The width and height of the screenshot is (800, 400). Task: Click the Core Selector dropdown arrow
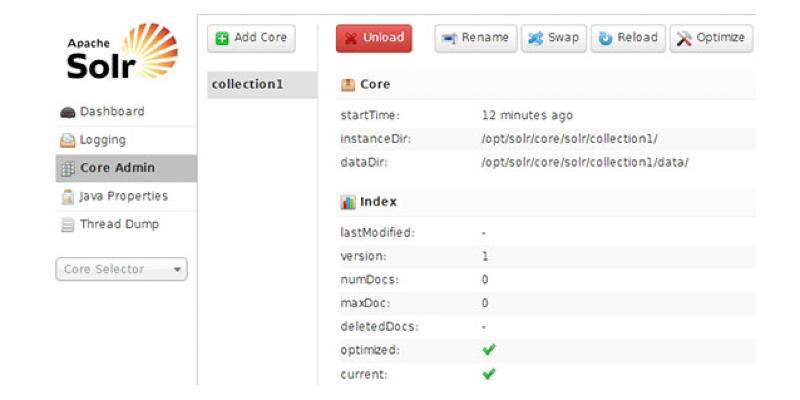(x=177, y=270)
